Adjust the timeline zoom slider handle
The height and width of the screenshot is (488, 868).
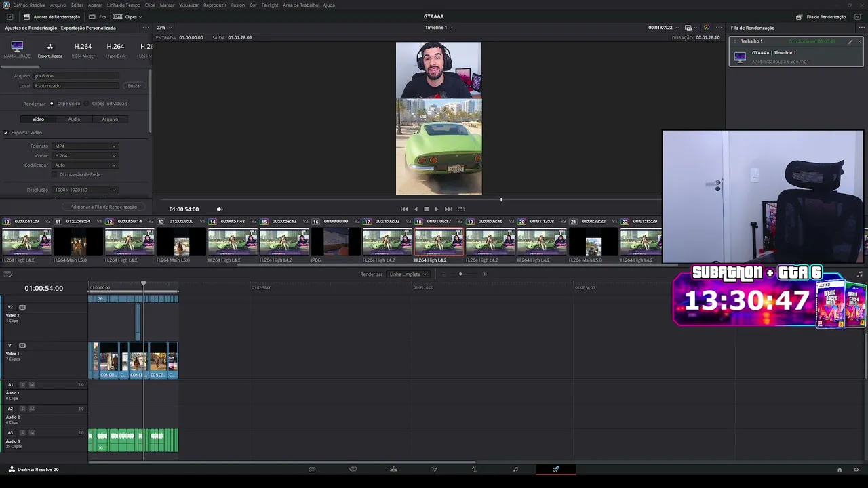(460, 274)
